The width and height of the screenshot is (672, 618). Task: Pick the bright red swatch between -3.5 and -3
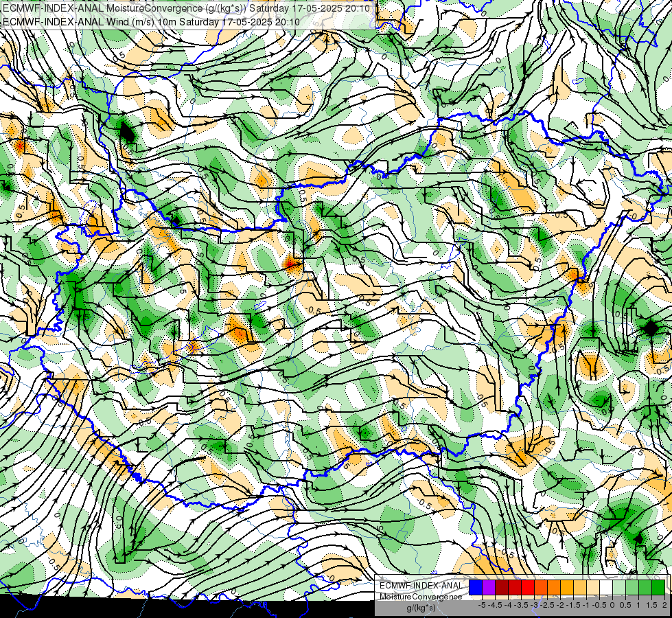[x=528, y=588]
